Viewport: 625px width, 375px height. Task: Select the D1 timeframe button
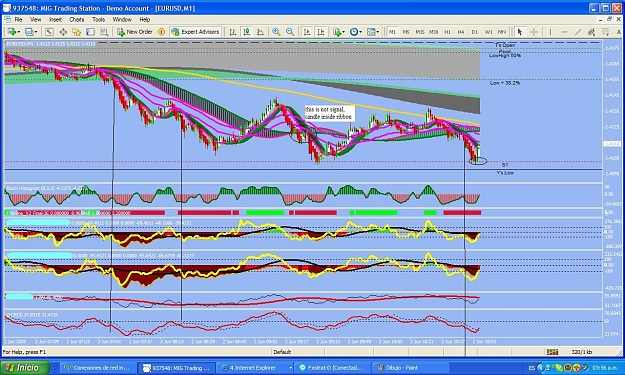(474, 32)
